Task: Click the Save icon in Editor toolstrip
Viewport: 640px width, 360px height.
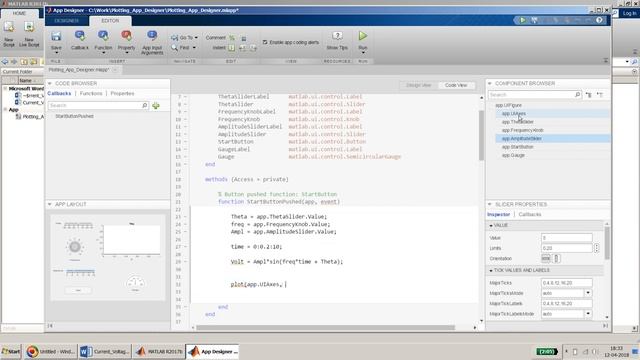Action: pyautogui.click(x=56, y=36)
